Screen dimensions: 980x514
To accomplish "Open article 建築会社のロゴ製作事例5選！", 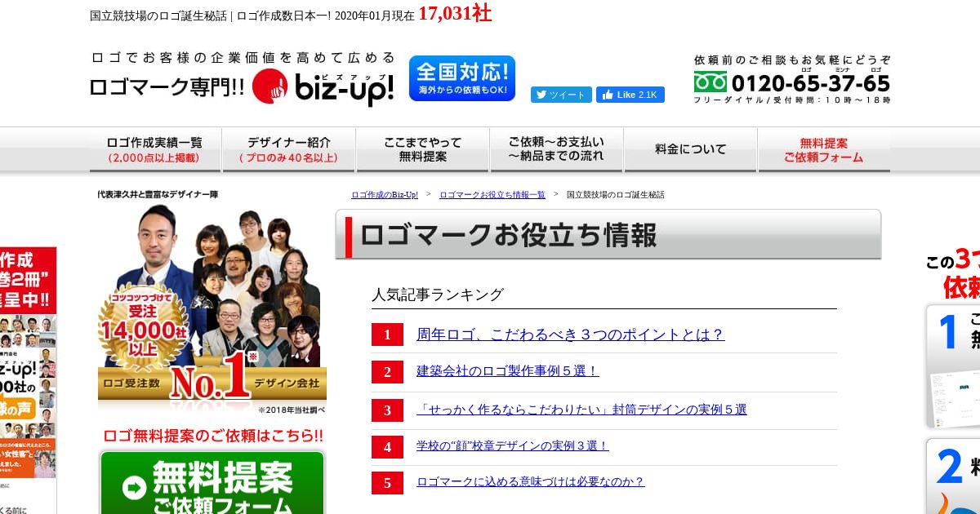I will tap(508, 371).
